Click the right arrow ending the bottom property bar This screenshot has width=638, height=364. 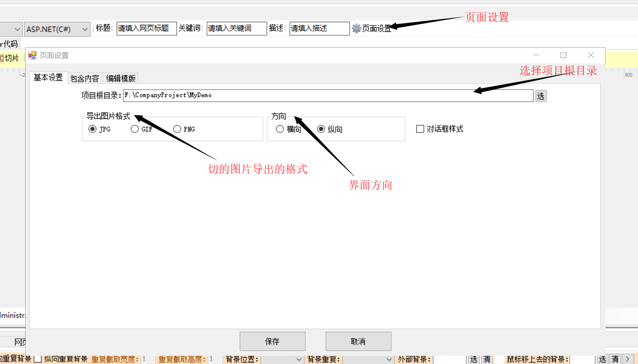click(627, 359)
